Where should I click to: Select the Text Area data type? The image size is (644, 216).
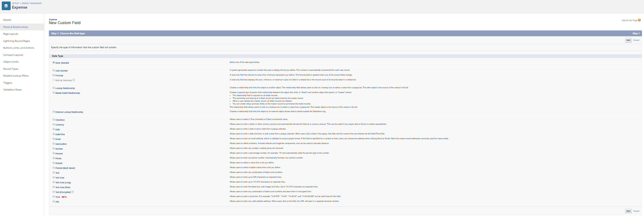[54, 177]
